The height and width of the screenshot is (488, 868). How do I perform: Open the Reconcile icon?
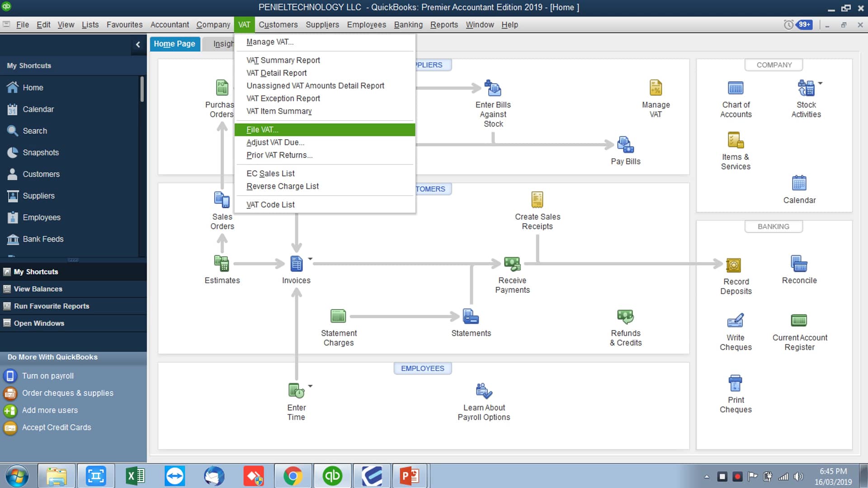click(799, 263)
